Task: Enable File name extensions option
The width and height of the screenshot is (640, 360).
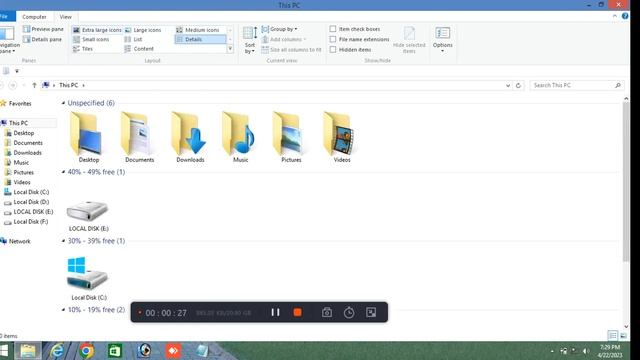Action: (x=333, y=39)
